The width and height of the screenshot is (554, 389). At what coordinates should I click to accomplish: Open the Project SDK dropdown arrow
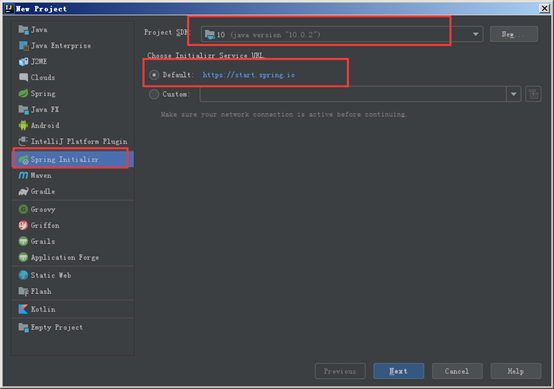[x=476, y=34]
